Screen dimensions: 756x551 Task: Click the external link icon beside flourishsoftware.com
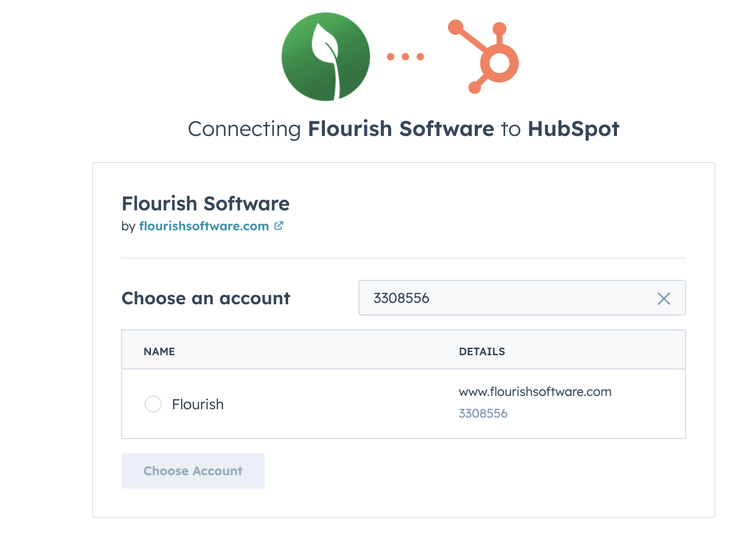(x=279, y=226)
